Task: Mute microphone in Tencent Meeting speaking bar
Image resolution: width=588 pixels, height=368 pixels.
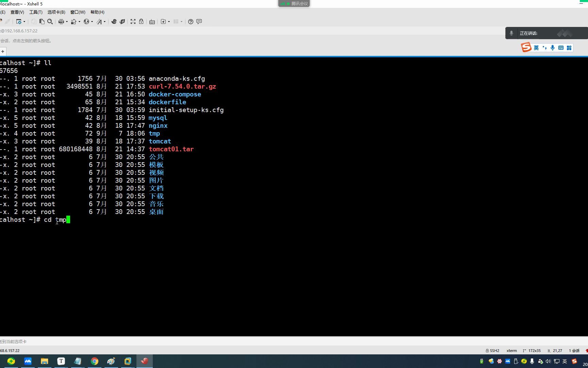Action: click(x=511, y=33)
